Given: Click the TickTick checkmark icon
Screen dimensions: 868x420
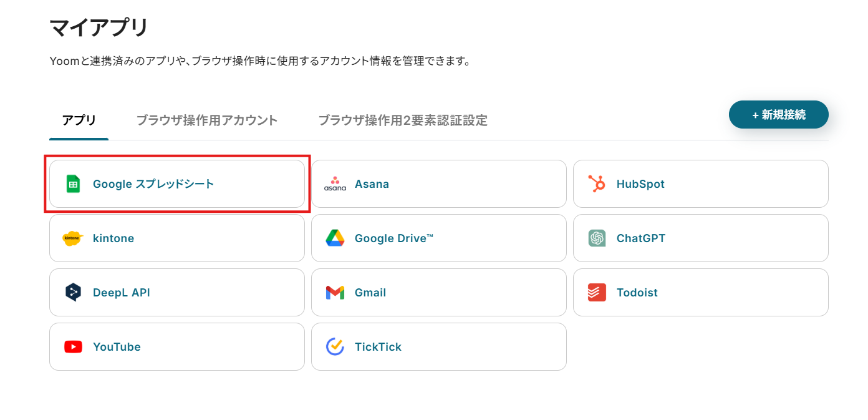Looking at the screenshot, I should [x=335, y=347].
